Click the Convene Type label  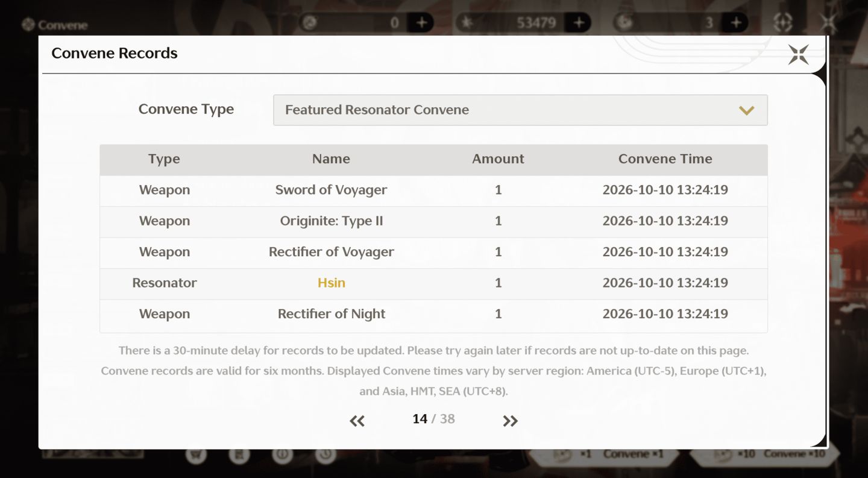pyautogui.click(x=186, y=109)
